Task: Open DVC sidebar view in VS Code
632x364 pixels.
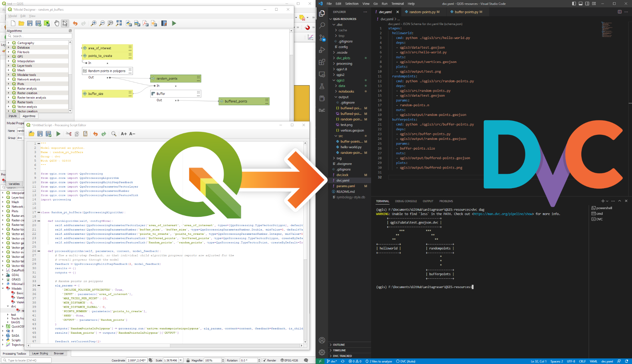Action: pos(322,110)
